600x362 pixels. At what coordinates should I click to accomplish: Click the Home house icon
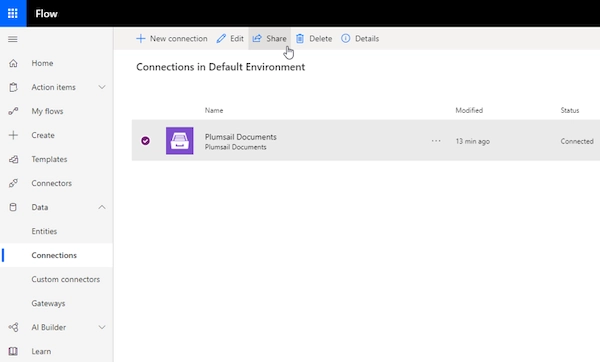(x=13, y=63)
